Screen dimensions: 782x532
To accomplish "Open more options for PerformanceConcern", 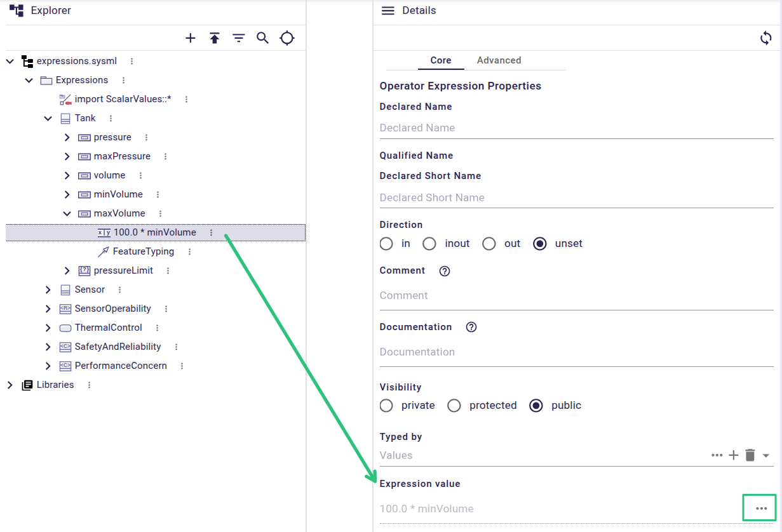I will [x=182, y=366].
